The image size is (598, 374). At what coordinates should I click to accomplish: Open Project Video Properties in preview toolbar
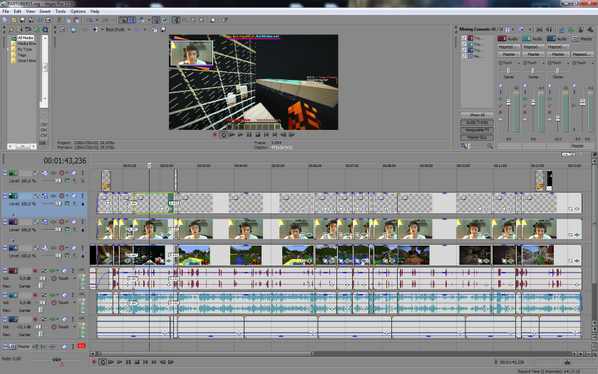(x=62, y=29)
